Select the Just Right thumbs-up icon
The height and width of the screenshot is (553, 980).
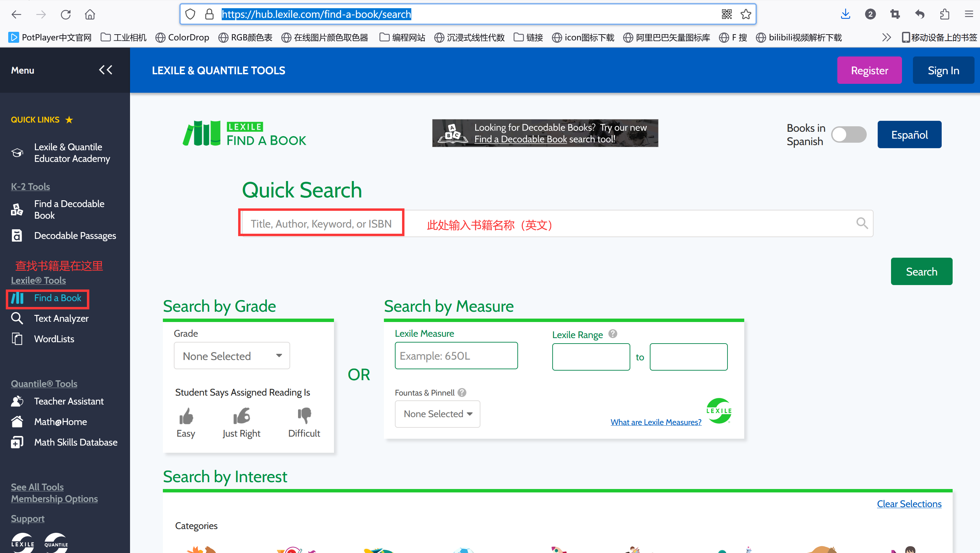pyautogui.click(x=242, y=416)
